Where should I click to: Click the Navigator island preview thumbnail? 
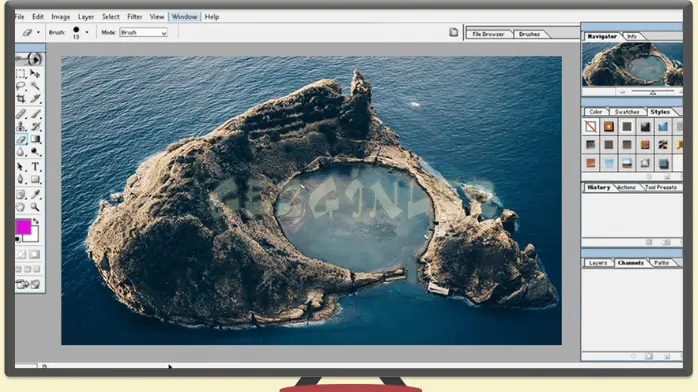(632, 65)
